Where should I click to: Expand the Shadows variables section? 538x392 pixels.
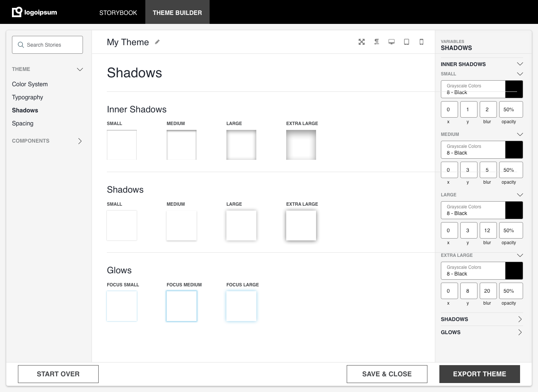click(x=520, y=319)
